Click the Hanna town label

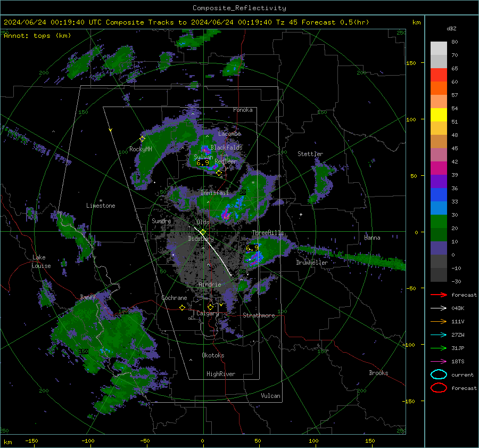point(372,238)
